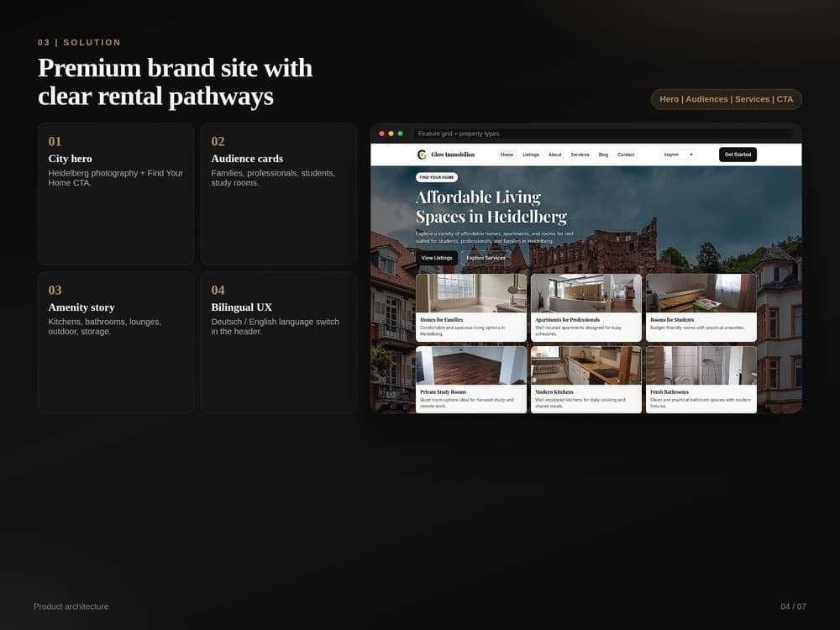Click the FIND YOUR HOME badge

(x=437, y=176)
